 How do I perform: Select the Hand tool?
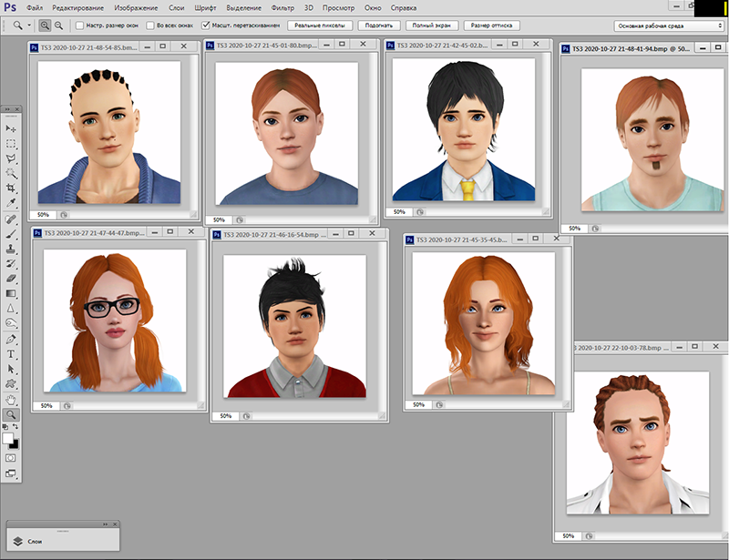[x=11, y=400]
